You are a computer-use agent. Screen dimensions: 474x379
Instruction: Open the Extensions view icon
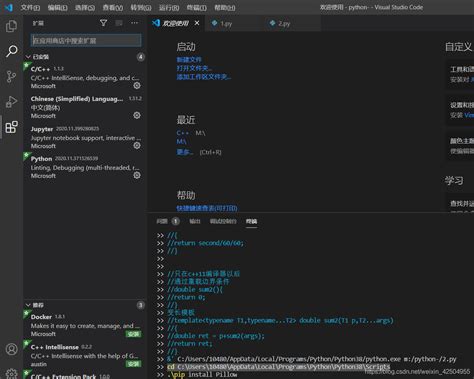coord(11,127)
